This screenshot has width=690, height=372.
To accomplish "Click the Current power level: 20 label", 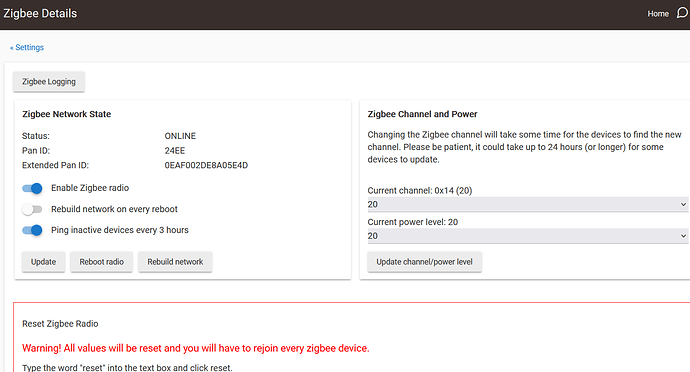I will click(413, 222).
